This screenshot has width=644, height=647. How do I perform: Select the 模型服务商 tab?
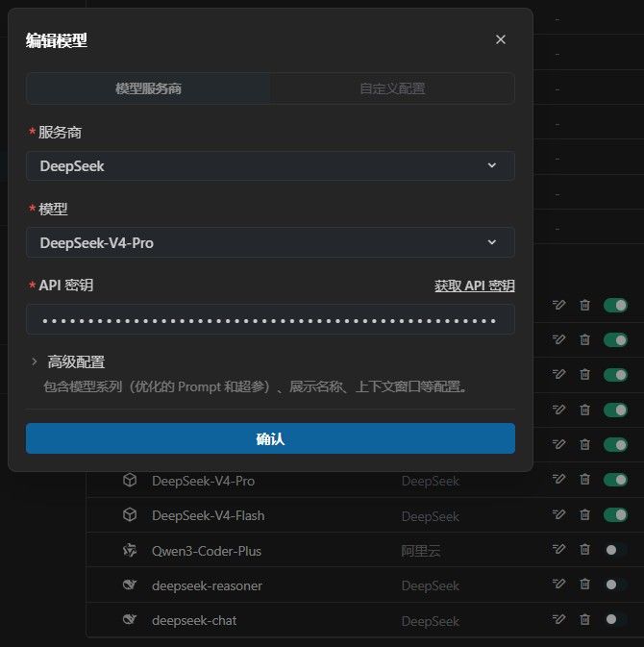149,88
